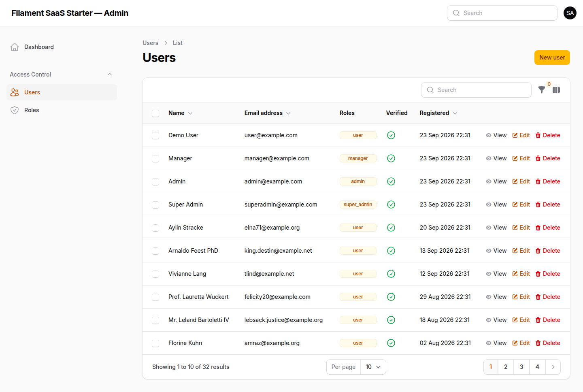Click the email elna71@example.org
583x392 pixels.
tap(272, 228)
